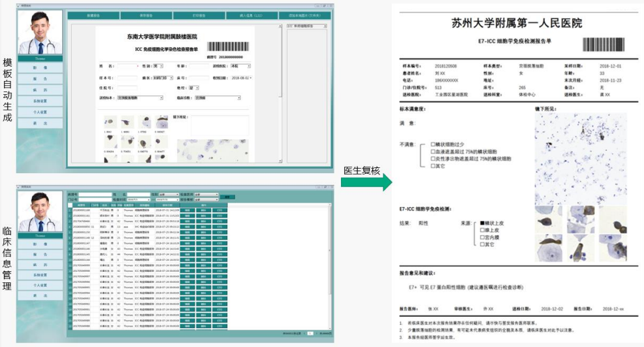This screenshot has height=347, width=644.
Task: Click the 病理号 search field in records list
Action: coord(95,195)
